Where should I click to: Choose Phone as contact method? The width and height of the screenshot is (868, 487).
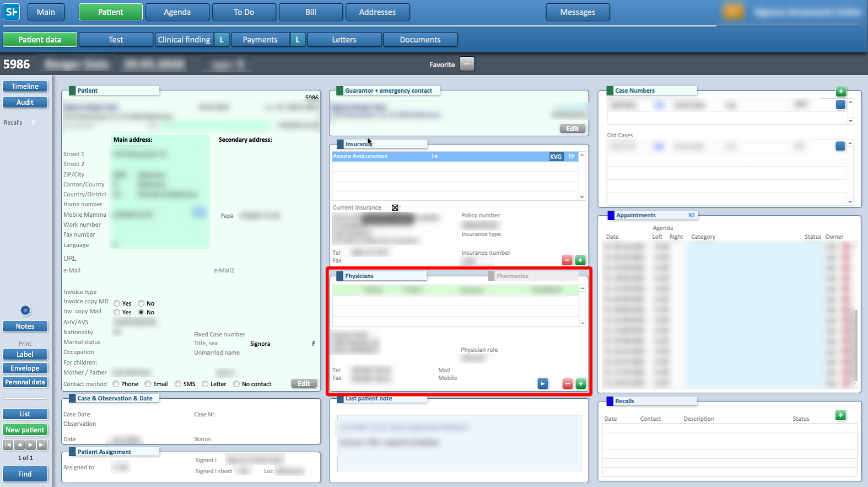[x=116, y=384]
